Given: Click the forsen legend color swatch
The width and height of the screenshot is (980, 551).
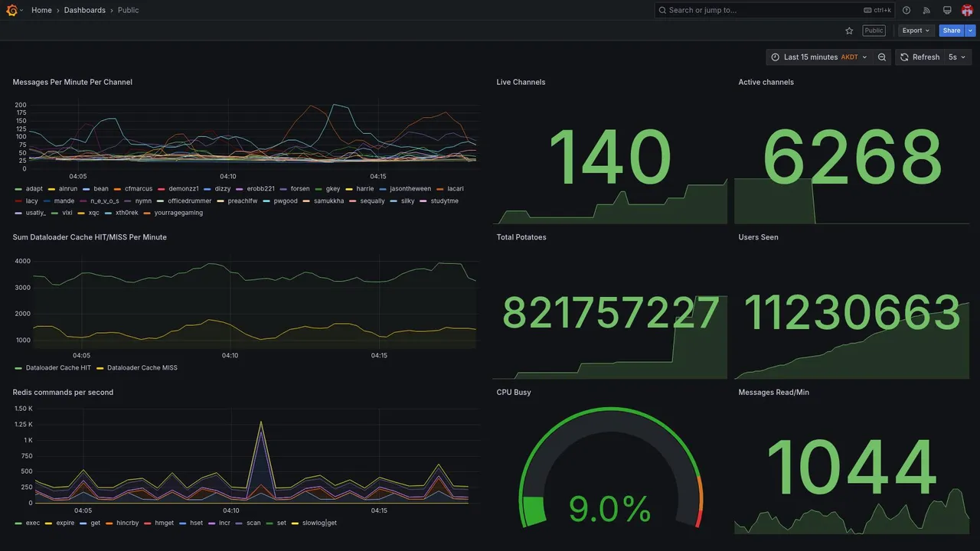Looking at the screenshot, I should 283,189.
